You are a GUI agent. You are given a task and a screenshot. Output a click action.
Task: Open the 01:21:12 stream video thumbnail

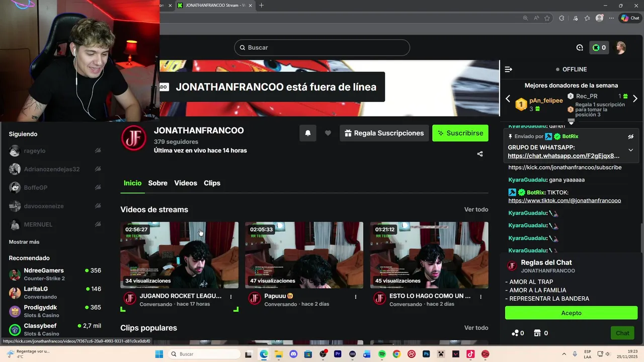[429, 255]
